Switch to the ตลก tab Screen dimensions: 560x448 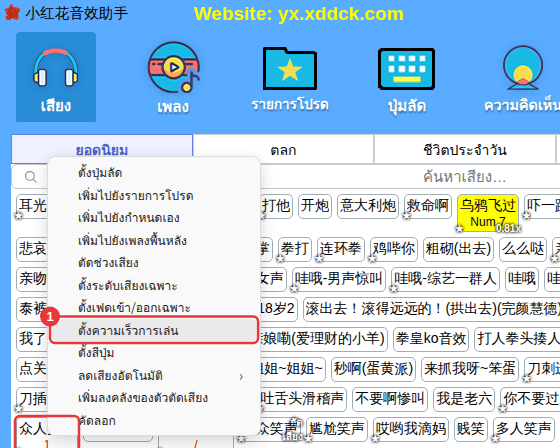283,150
